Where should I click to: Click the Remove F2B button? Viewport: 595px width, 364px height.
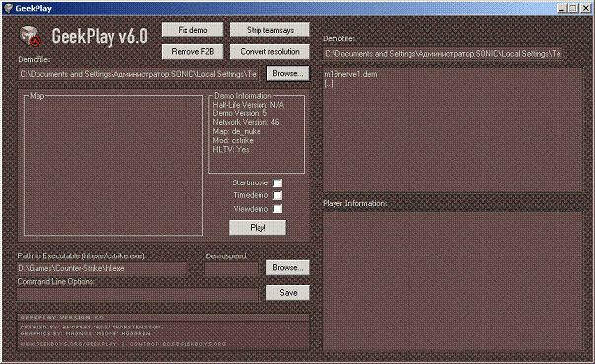tap(192, 52)
